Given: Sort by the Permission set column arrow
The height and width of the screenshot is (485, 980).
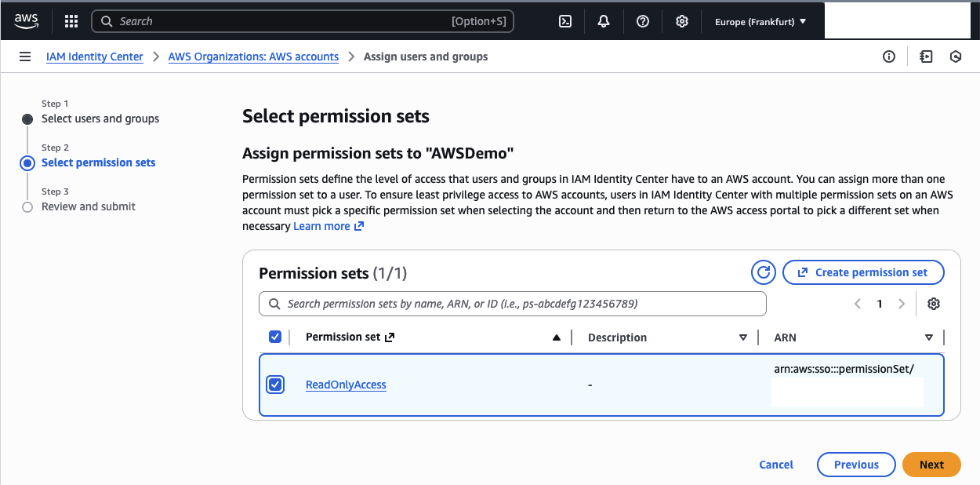Looking at the screenshot, I should pyautogui.click(x=556, y=337).
